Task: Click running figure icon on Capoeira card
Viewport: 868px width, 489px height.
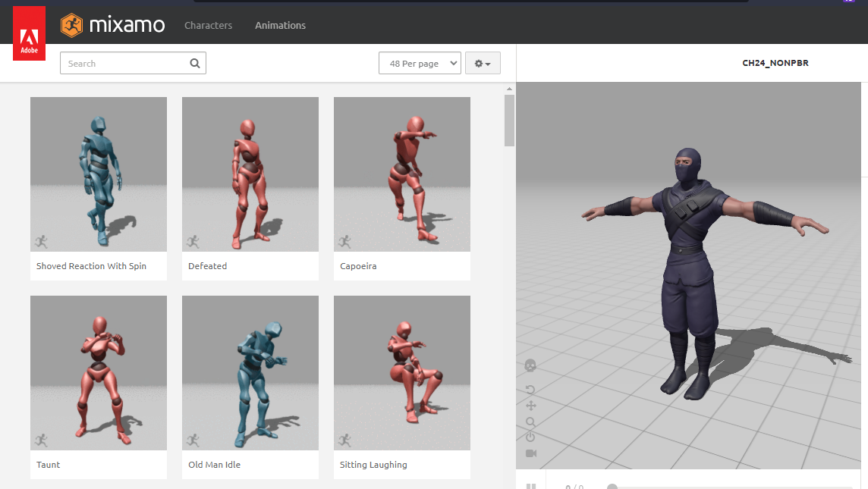Action: (x=345, y=241)
